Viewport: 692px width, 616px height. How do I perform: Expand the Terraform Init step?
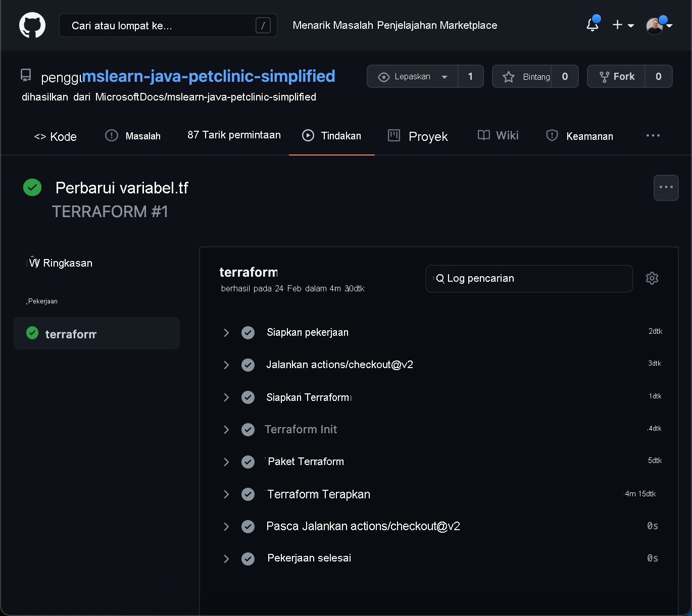click(x=226, y=430)
